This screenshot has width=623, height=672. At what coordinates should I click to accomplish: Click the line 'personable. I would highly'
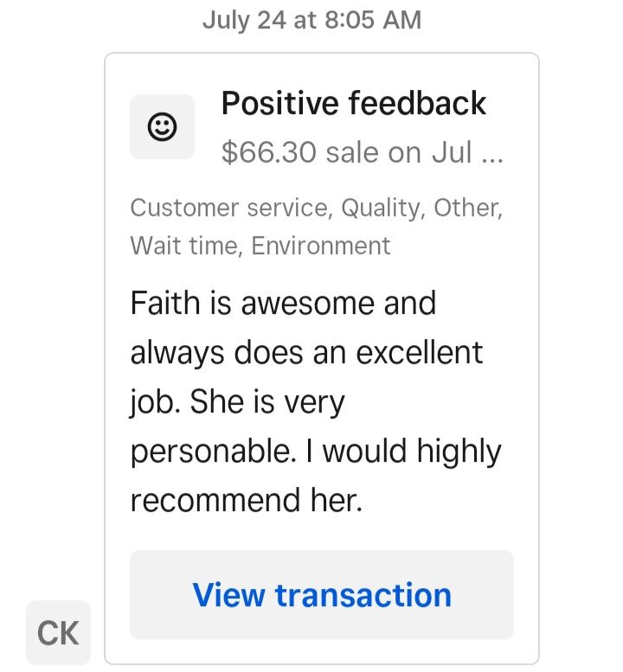tap(316, 451)
